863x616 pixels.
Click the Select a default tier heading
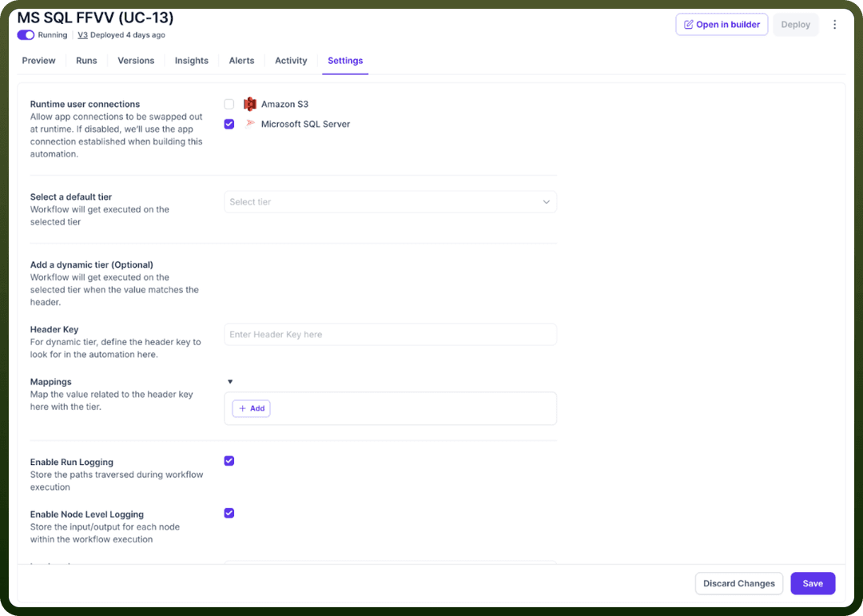coord(71,197)
